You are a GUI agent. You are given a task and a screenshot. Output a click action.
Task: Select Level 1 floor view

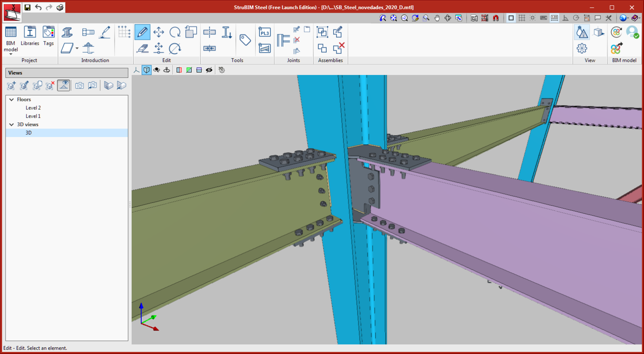click(33, 116)
